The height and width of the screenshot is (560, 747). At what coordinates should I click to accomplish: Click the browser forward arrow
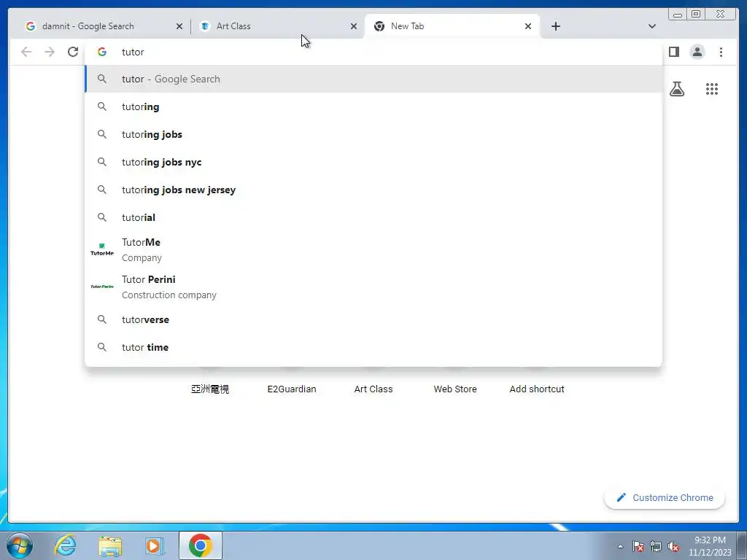(50, 52)
